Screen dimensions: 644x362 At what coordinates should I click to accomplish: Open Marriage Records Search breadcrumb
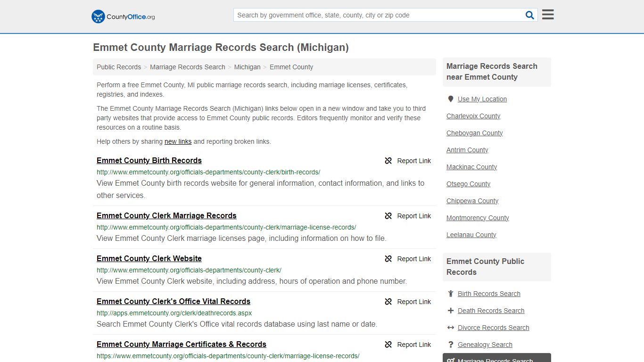point(188,67)
